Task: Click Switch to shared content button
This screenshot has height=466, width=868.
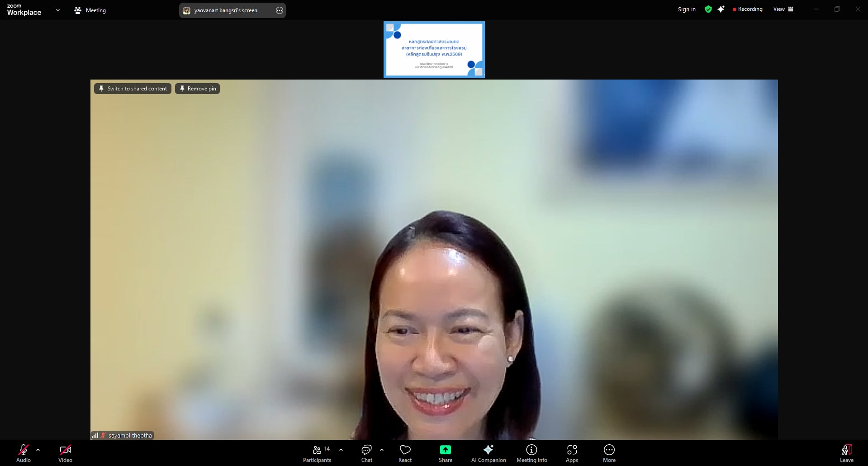Action: 133,89
